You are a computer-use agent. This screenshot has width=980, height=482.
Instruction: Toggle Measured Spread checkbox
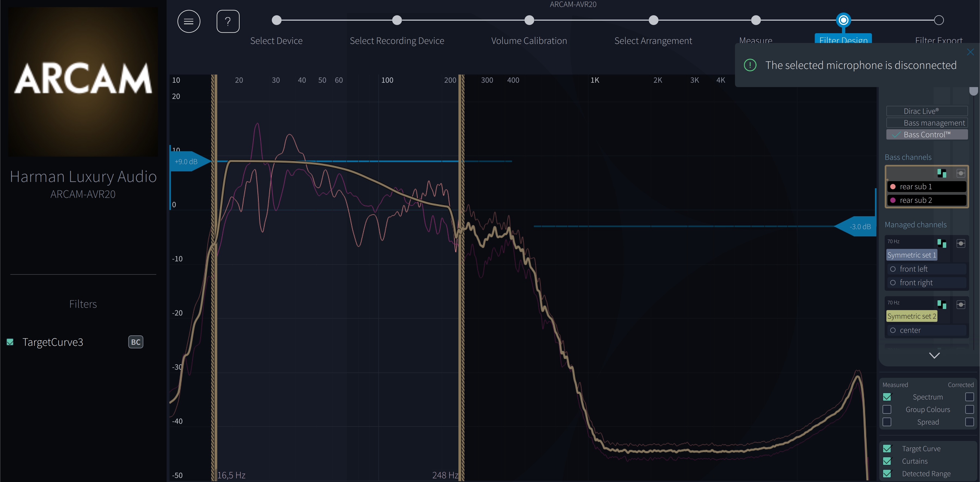coord(887,422)
